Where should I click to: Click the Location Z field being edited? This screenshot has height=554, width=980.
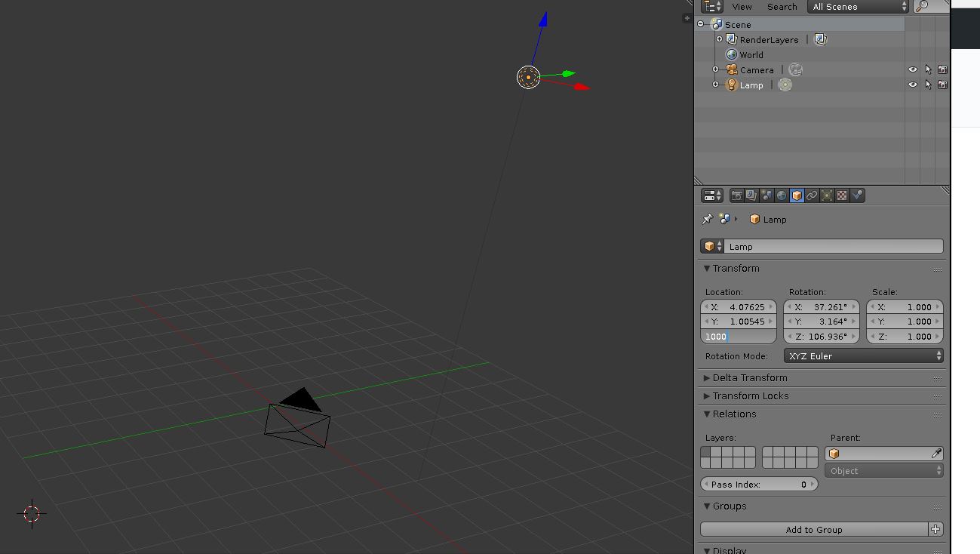click(739, 337)
